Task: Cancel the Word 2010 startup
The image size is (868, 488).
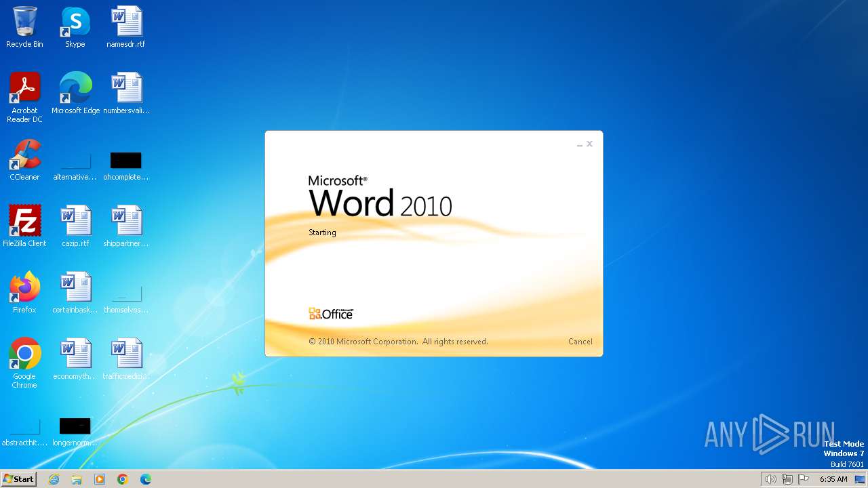Action: 580,342
